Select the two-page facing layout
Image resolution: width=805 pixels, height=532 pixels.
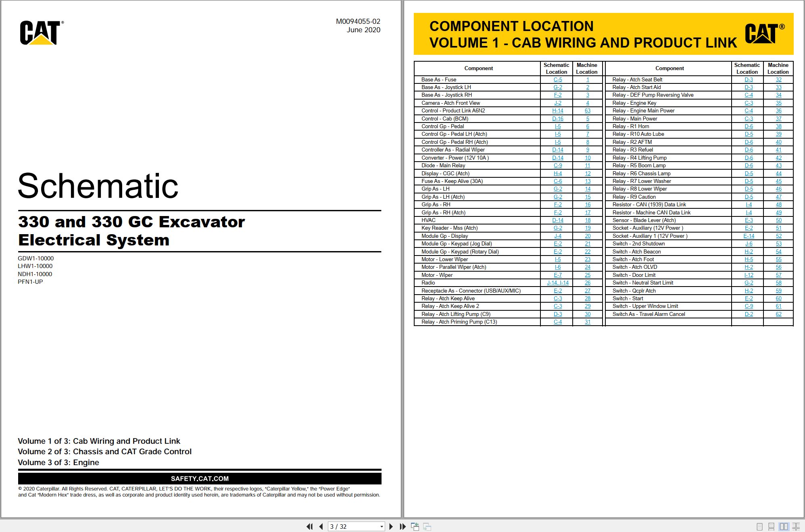click(784, 527)
